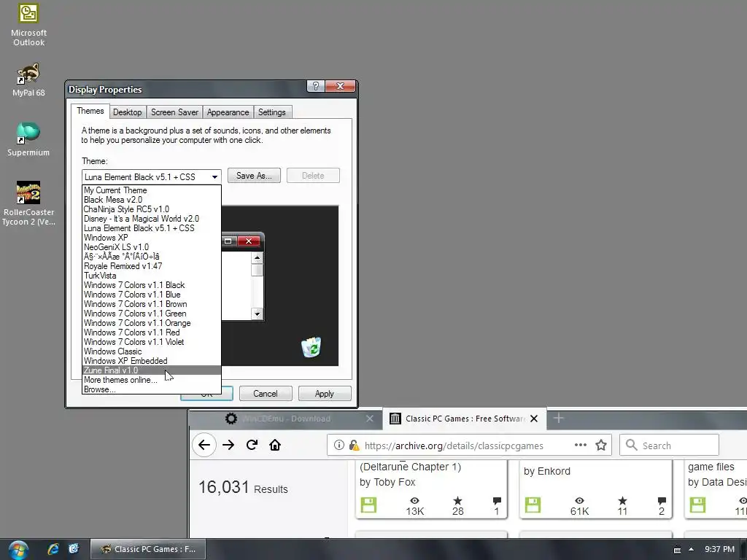747x560 pixels.
Task: Click the floppy disk icon on Deltarune card
Action: (368, 505)
